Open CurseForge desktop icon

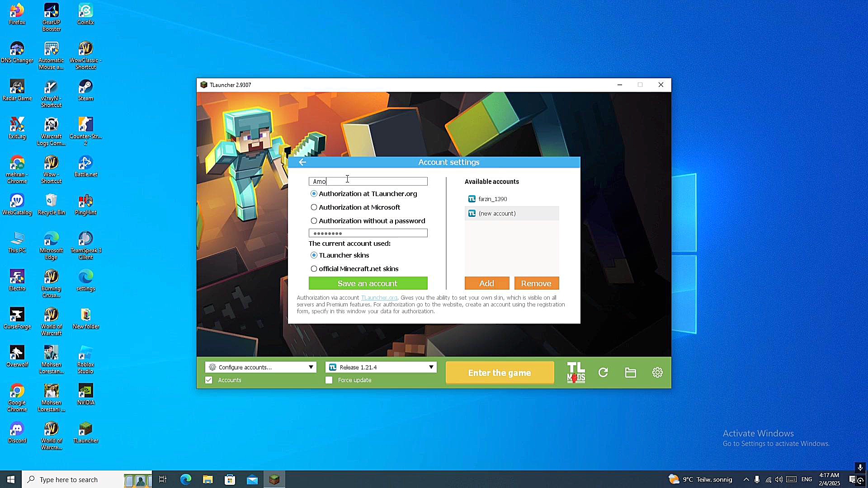coord(17,318)
